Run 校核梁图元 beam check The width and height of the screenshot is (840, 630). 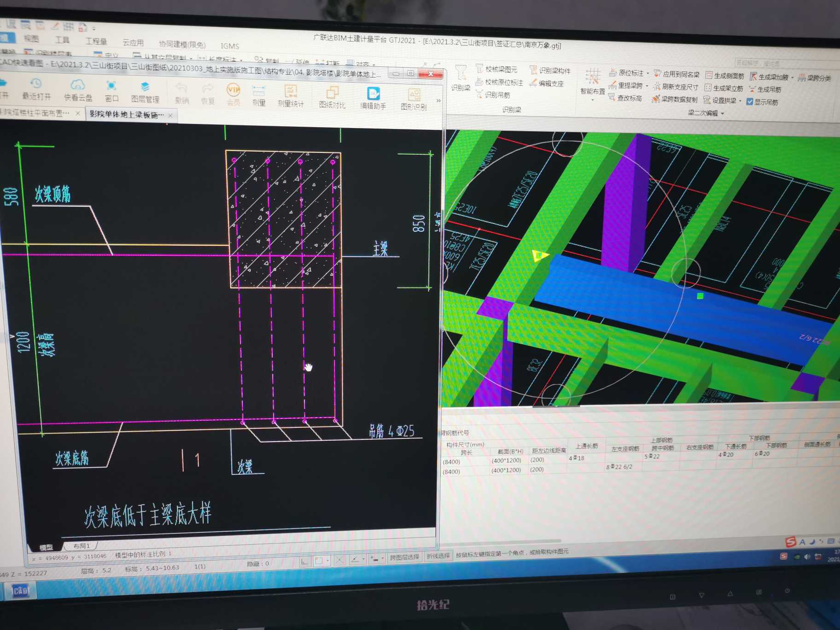(496, 69)
